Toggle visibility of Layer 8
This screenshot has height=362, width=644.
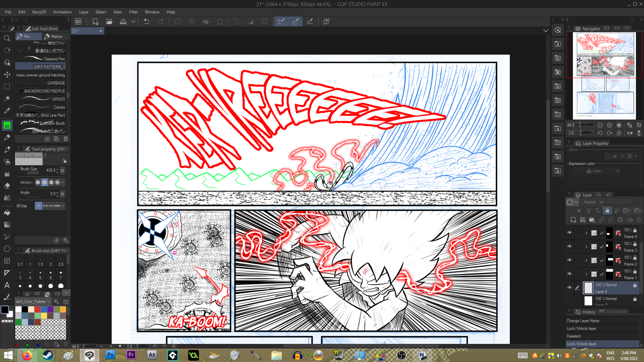569,288
